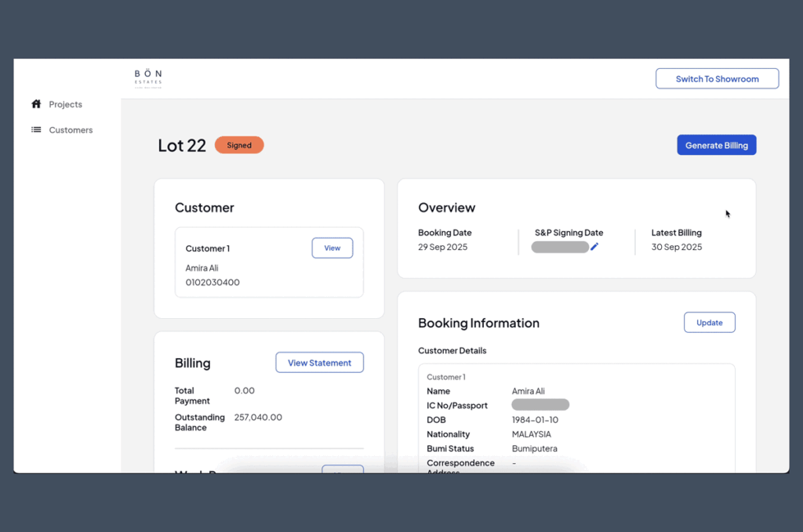The width and height of the screenshot is (803, 532).
Task: Click the orange Signed status badge
Action: (x=238, y=145)
